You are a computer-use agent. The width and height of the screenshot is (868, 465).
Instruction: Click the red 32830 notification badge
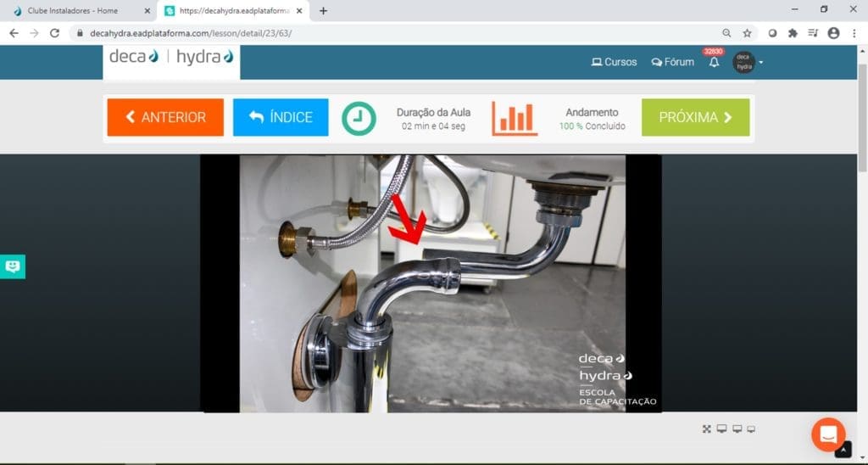713,52
